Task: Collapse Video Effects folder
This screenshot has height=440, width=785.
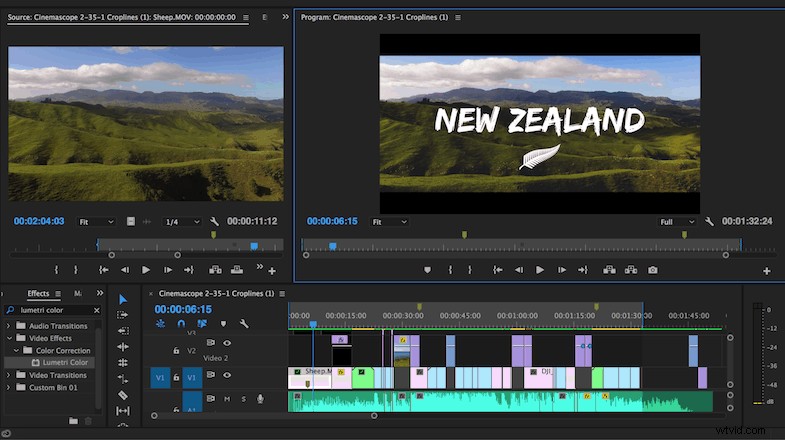Action: (x=9, y=338)
